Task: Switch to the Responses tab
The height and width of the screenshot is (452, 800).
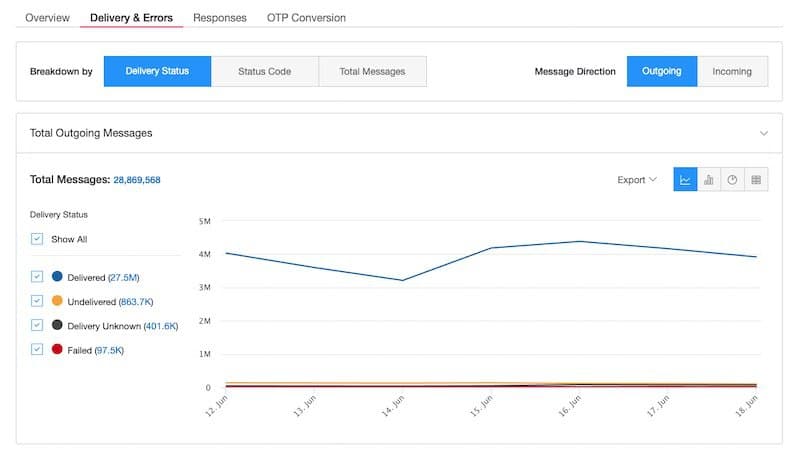Action: 219,18
